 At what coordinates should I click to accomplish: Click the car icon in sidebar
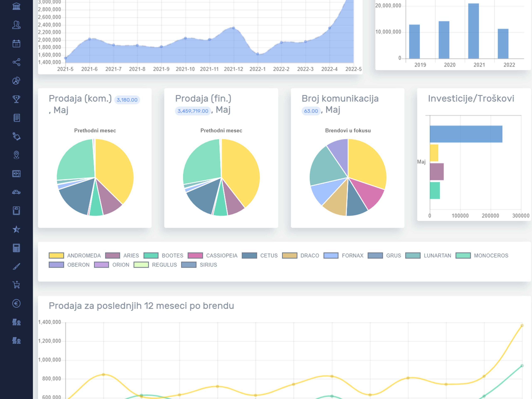(16, 192)
